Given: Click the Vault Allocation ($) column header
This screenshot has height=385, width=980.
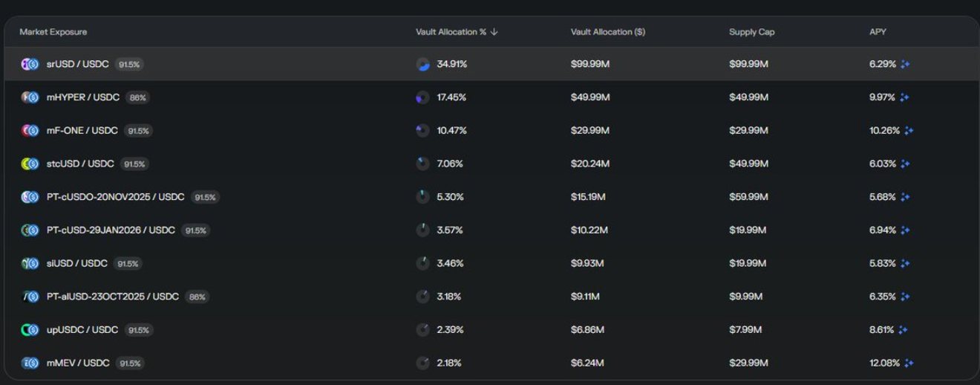Looking at the screenshot, I should coord(607,32).
